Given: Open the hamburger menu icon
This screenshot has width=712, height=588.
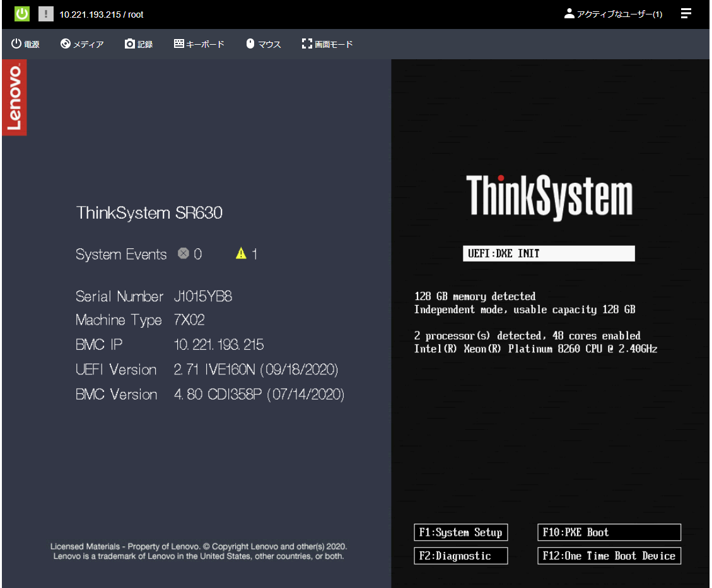Looking at the screenshot, I should 686,14.
